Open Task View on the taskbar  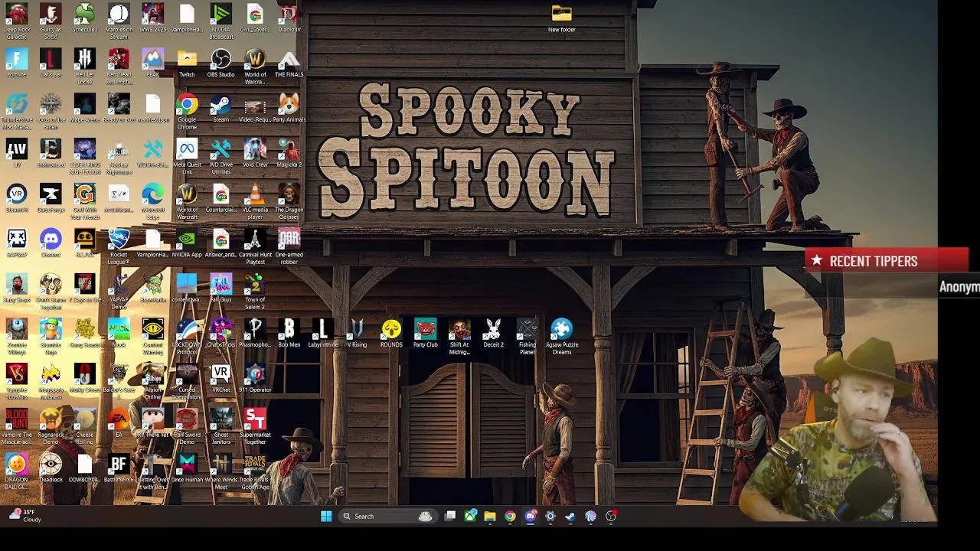(450, 517)
